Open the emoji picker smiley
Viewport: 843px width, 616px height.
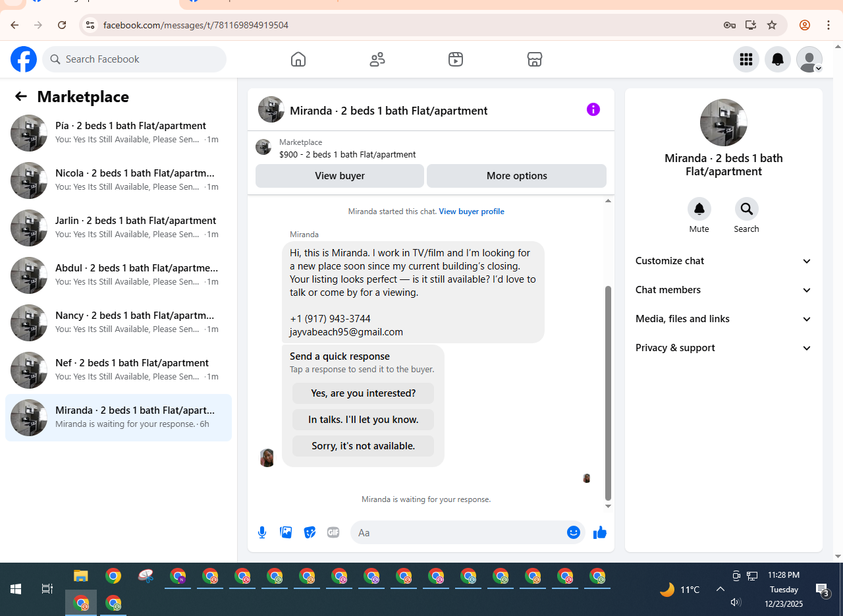coord(574,532)
